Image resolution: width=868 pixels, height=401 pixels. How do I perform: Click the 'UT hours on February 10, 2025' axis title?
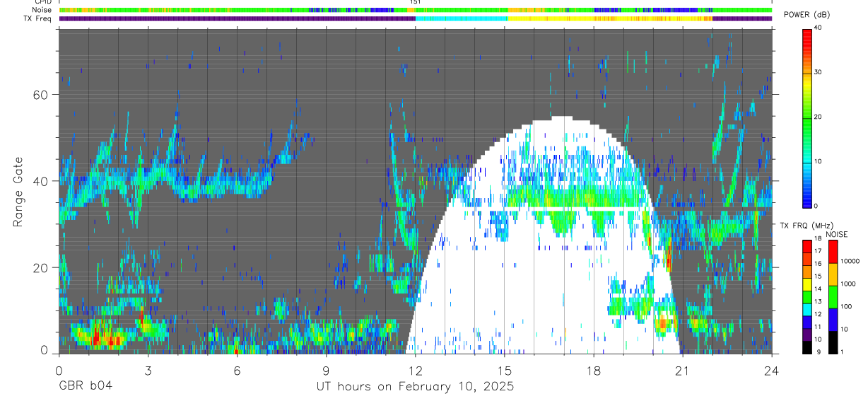[415, 387]
